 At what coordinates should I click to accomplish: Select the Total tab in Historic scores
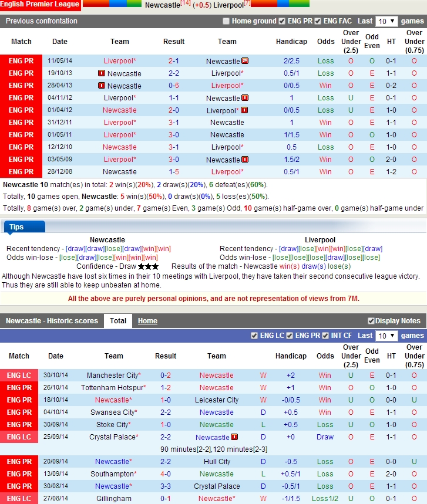click(118, 321)
